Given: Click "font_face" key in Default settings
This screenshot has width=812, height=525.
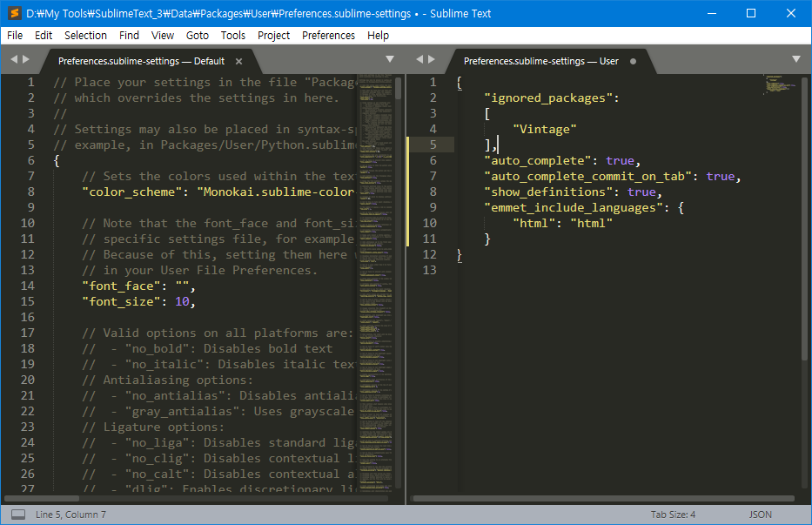Looking at the screenshot, I should (121, 286).
